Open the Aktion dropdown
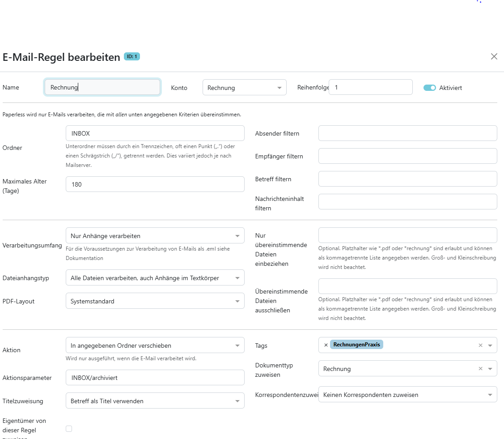Screen dimensions: 504x439 click(x=155, y=345)
